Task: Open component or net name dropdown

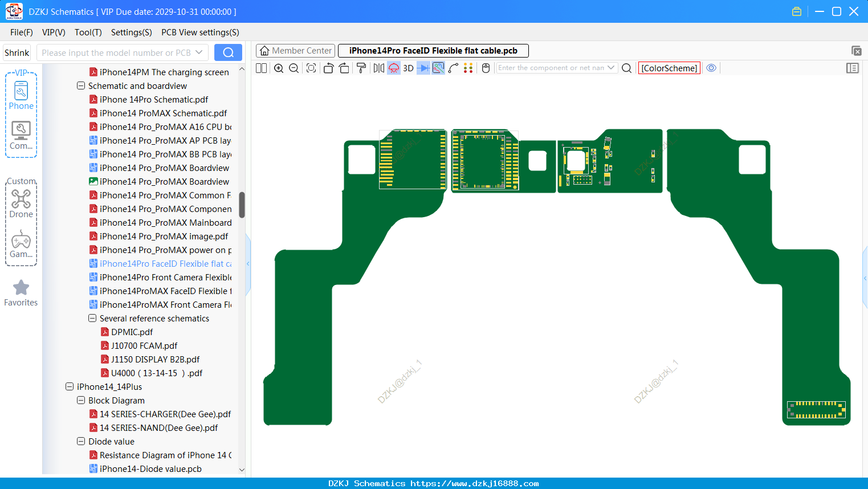Action: [x=611, y=68]
